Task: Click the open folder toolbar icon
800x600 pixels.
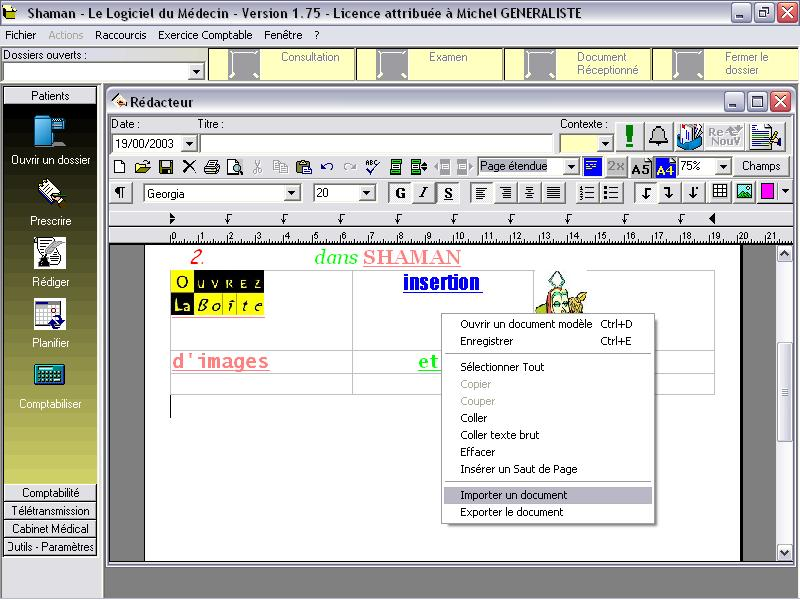Action: click(142, 167)
